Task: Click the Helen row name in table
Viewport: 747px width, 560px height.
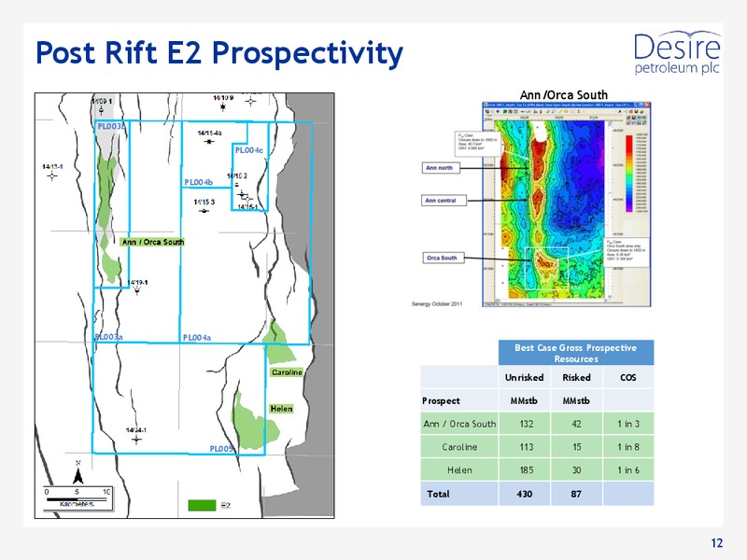Action: (x=459, y=470)
